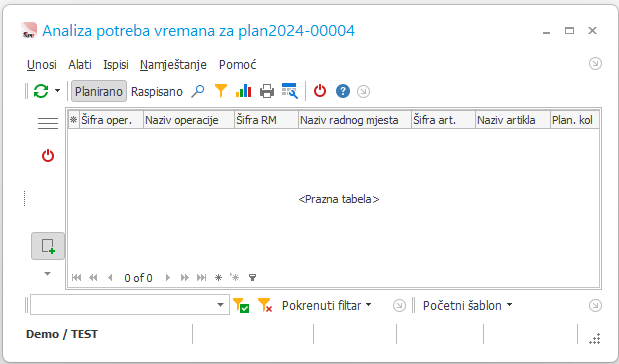Click the 0 of 0 record counter
The image size is (619, 364).
click(138, 278)
